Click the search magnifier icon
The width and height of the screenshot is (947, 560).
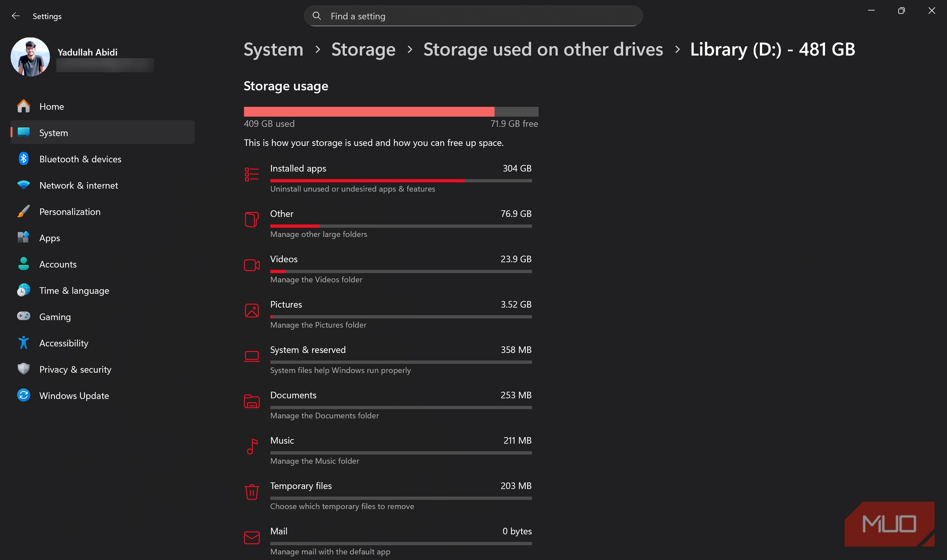[x=317, y=16]
